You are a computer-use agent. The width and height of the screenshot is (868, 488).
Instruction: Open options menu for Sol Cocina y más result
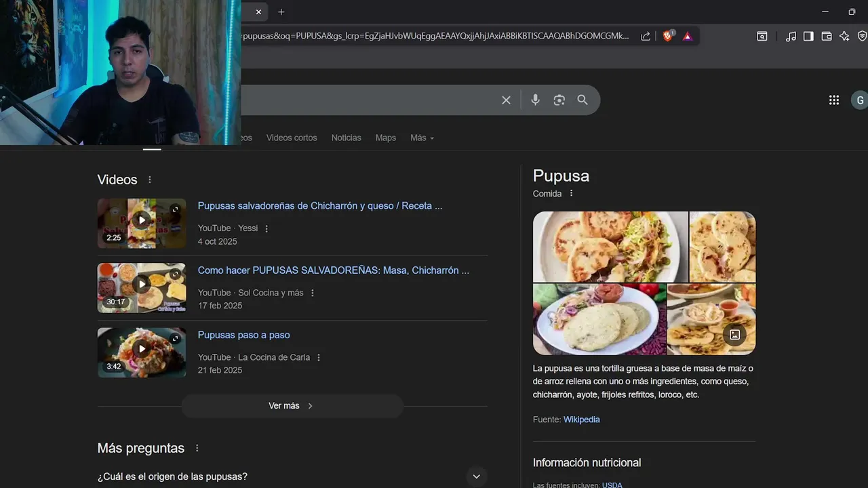[x=313, y=293]
